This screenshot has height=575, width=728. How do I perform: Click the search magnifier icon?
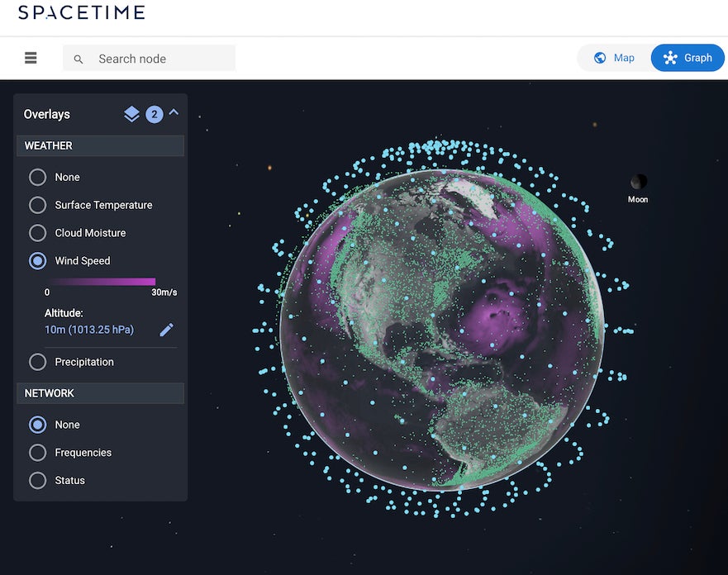[x=79, y=59]
